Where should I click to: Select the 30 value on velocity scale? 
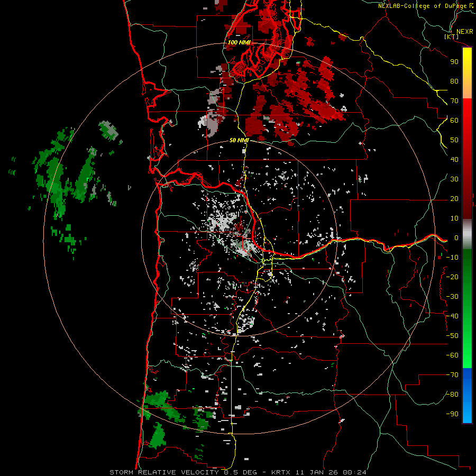point(454,179)
